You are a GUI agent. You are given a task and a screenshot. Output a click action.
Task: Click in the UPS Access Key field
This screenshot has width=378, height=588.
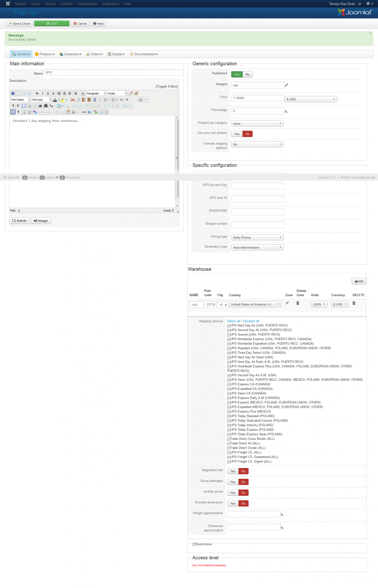[258, 186]
